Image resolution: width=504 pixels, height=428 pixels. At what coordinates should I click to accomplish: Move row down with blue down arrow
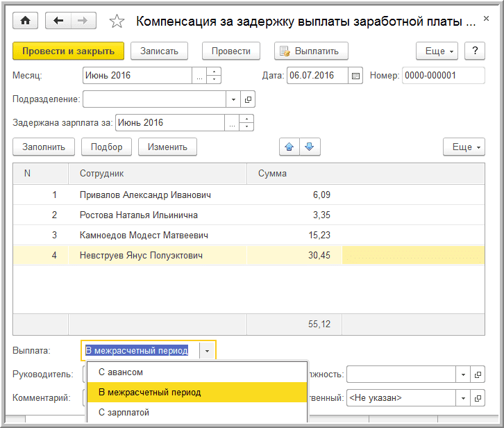coord(310,147)
